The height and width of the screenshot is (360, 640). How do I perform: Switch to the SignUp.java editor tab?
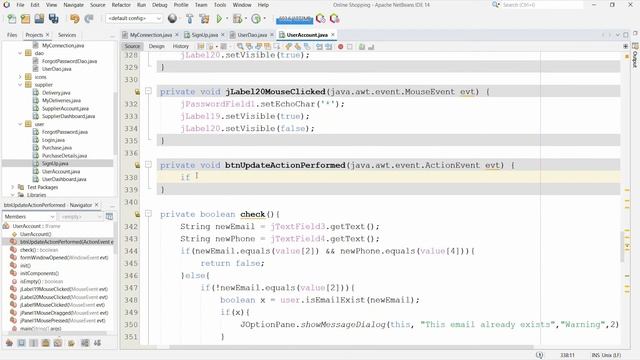(204, 35)
